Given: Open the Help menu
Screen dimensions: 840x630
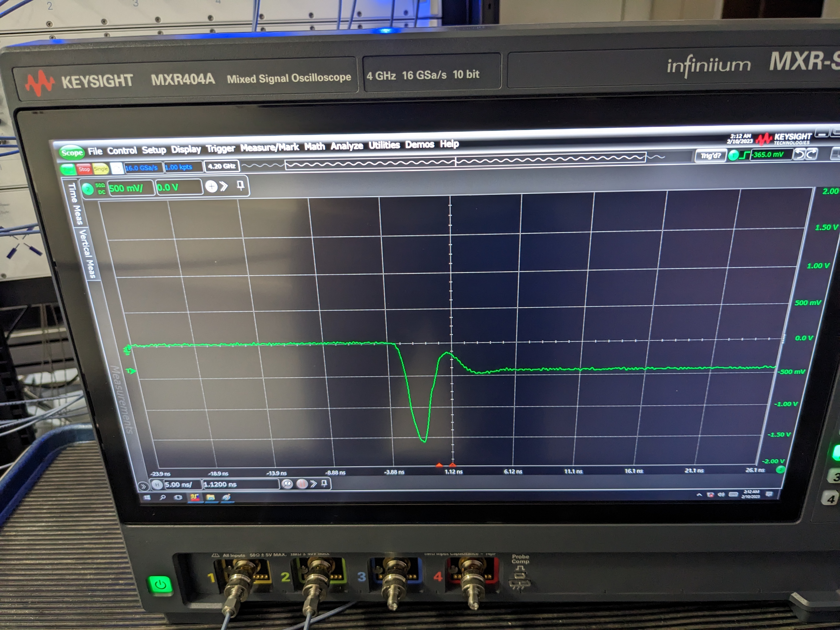Looking at the screenshot, I should click(x=449, y=144).
